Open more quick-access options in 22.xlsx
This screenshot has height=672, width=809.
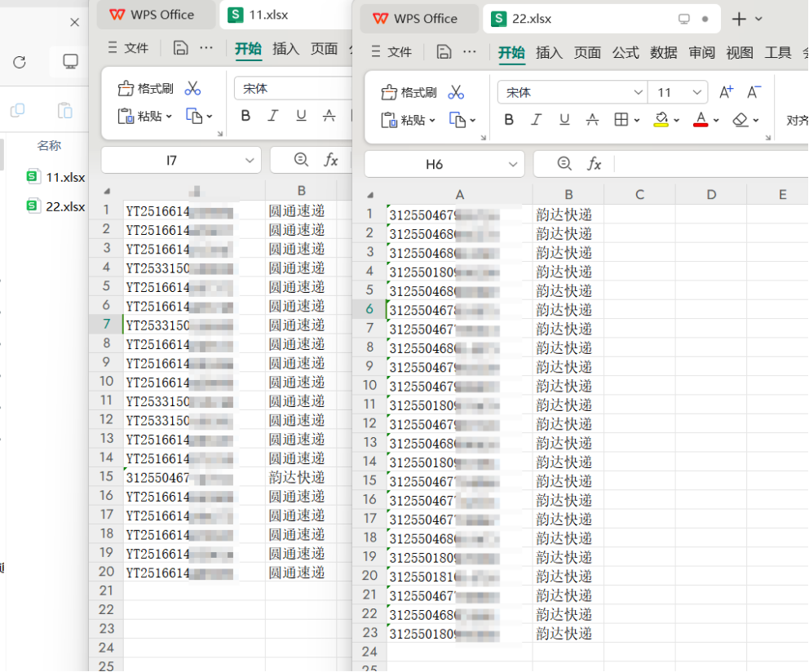point(470,51)
